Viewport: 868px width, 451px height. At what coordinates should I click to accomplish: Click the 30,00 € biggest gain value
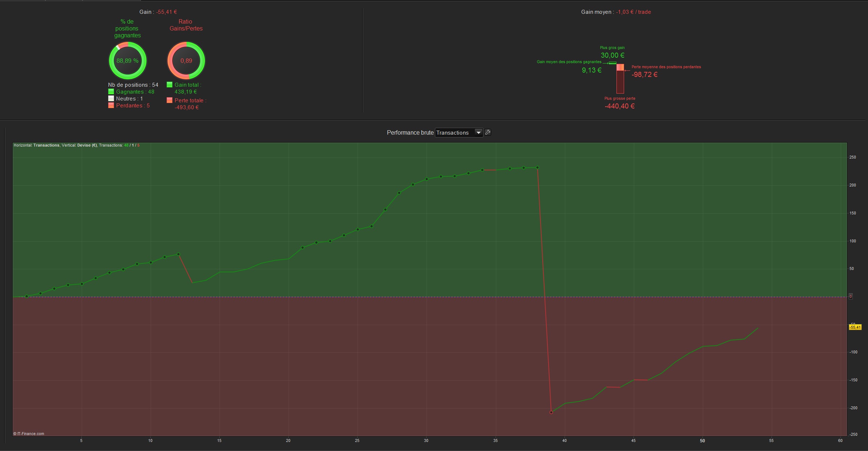pyautogui.click(x=612, y=56)
